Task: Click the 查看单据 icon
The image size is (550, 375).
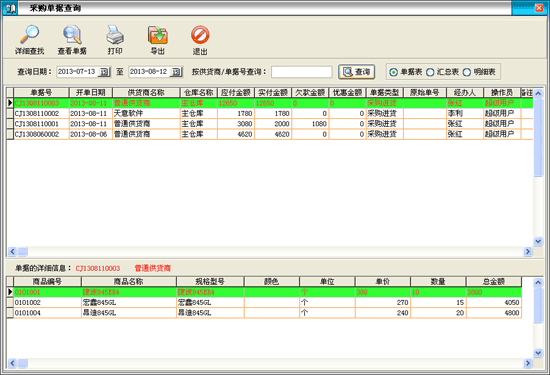Action: (x=72, y=40)
